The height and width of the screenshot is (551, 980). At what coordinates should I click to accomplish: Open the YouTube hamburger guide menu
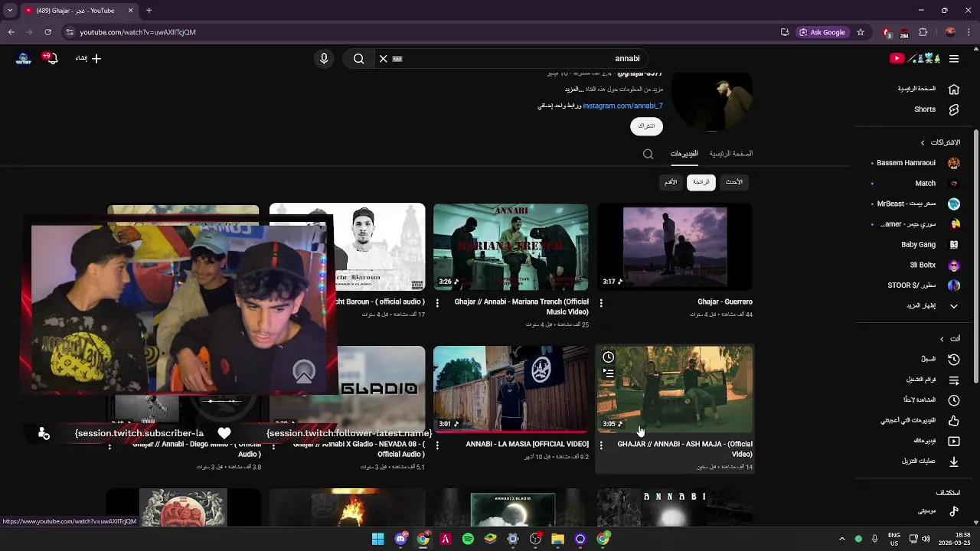point(954,58)
